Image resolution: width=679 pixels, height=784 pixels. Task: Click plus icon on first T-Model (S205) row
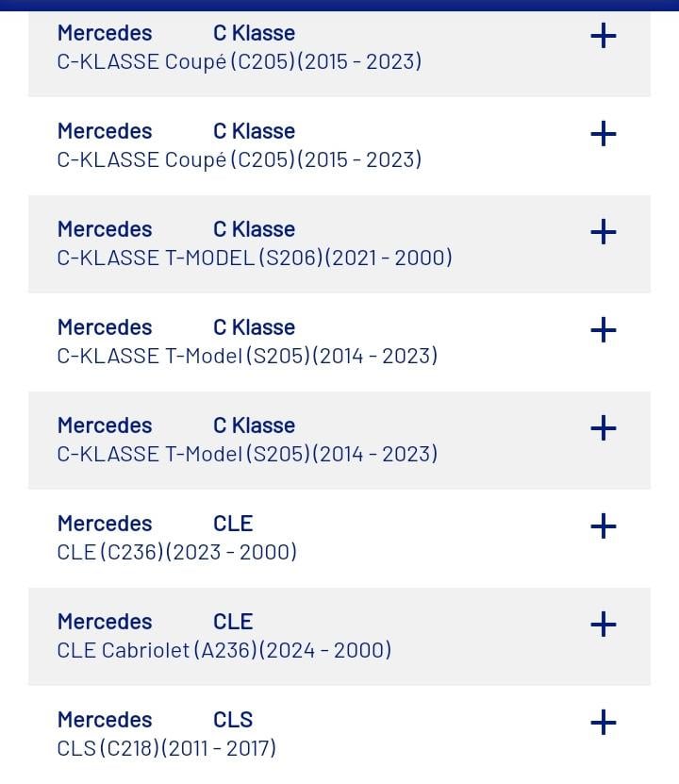[603, 330]
